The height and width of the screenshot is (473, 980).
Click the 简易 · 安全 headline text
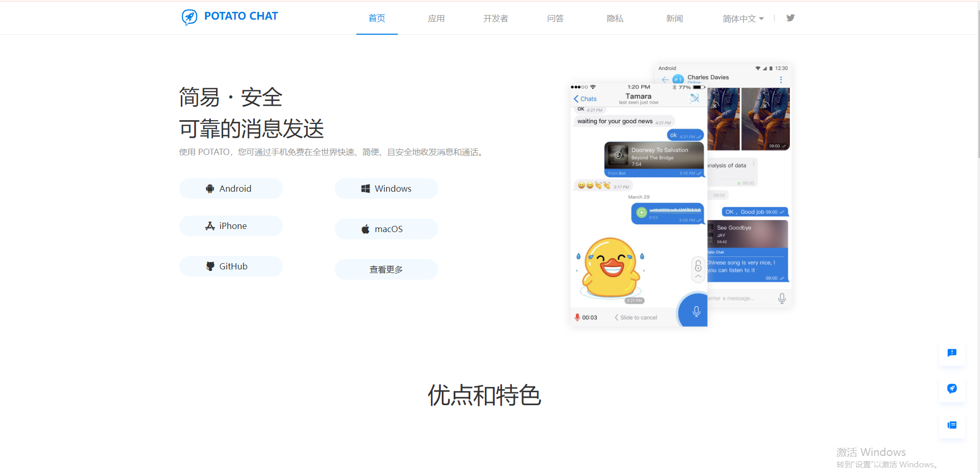230,97
